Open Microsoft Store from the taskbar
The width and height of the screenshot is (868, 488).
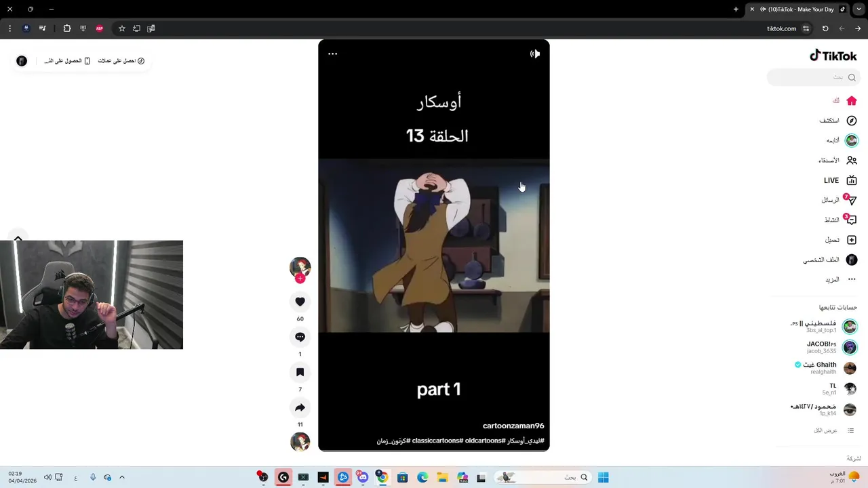click(402, 477)
